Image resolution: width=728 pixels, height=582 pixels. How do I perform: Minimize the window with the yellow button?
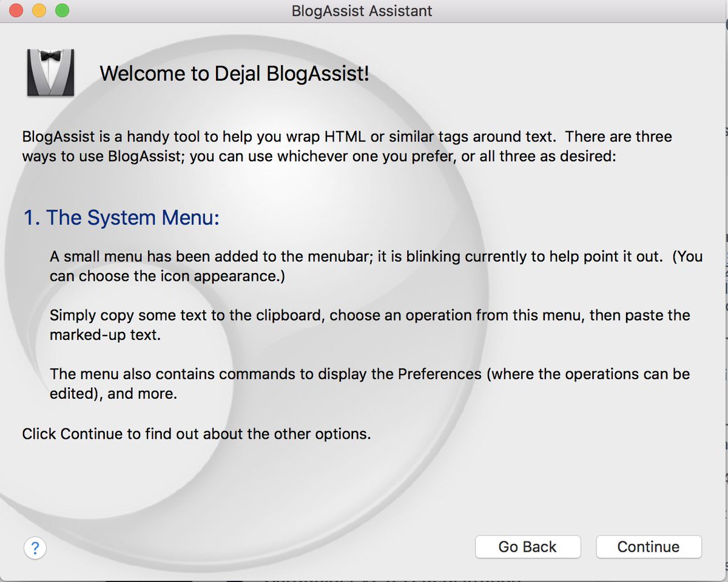39,11
